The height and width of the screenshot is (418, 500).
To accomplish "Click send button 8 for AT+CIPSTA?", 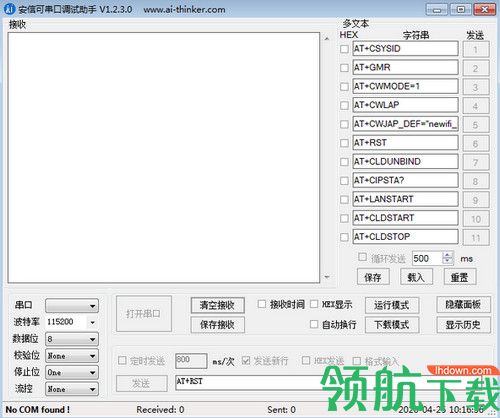I will tap(476, 181).
